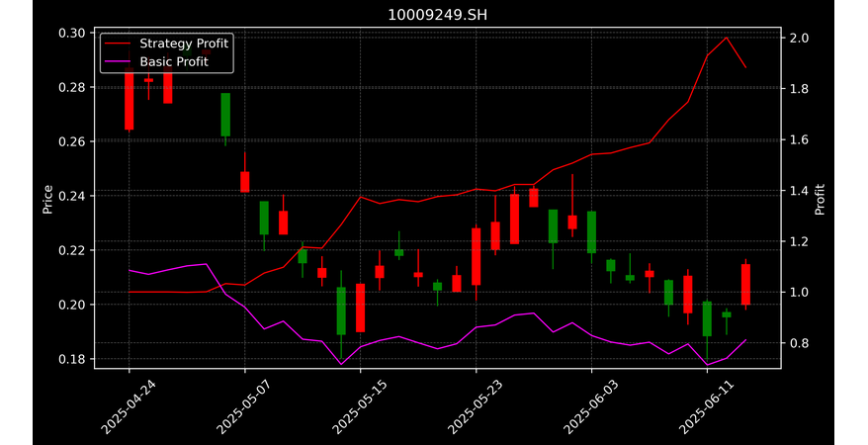The height and width of the screenshot is (445, 868).
Task: Click the red candlestick on 2025-05-15
Action: coord(361,308)
